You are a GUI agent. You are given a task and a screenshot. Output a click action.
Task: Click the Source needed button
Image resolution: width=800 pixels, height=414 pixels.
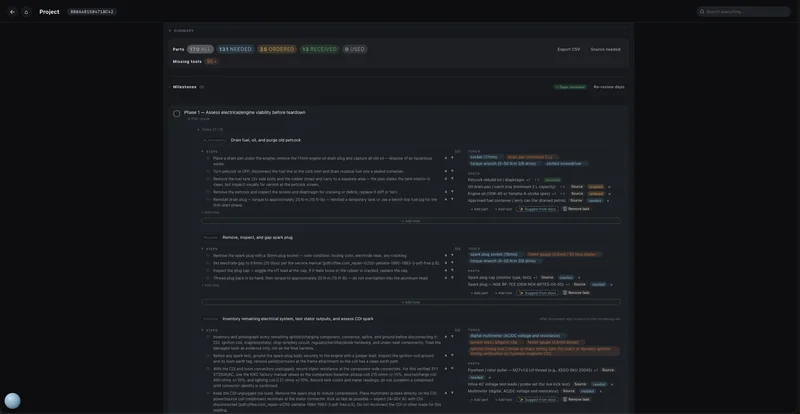(x=606, y=50)
